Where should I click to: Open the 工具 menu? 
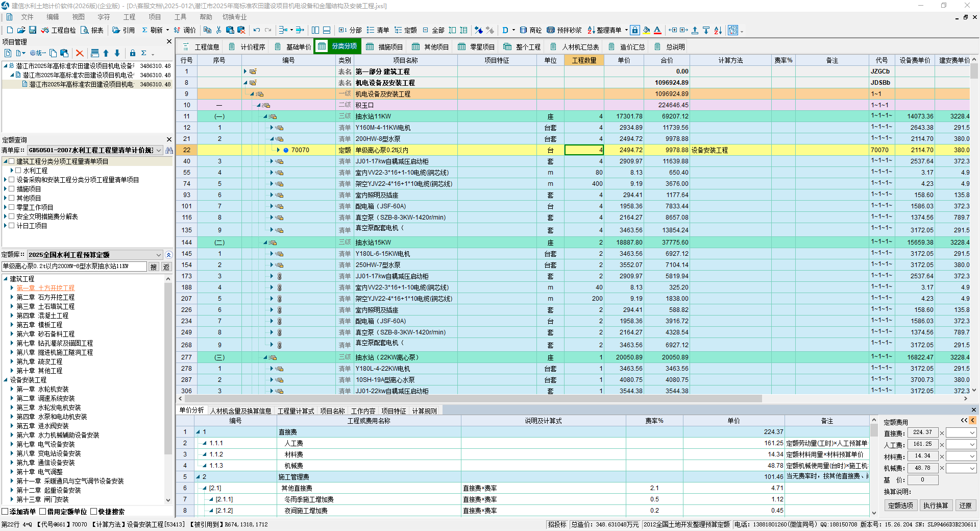[x=180, y=17]
